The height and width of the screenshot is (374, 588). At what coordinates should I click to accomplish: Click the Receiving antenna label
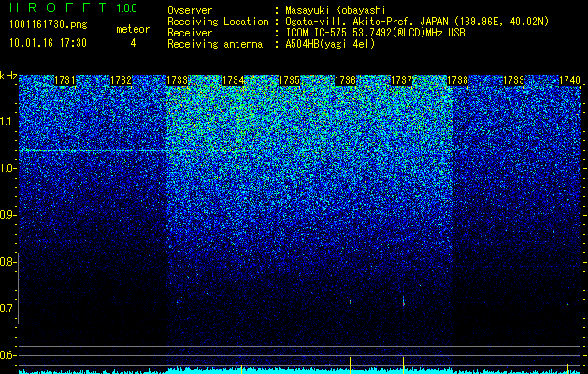pos(215,44)
